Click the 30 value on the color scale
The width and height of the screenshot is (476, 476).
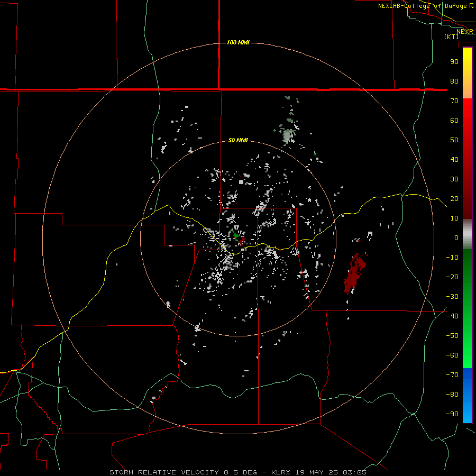(x=454, y=179)
